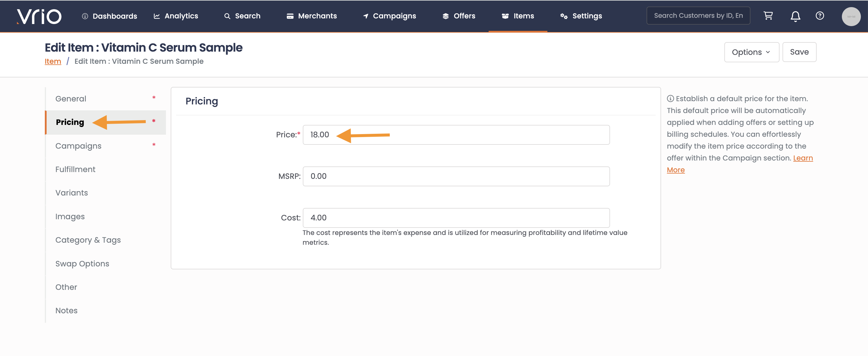868x356 pixels.
Task: Open the user avatar menu
Action: (x=851, y=17)
